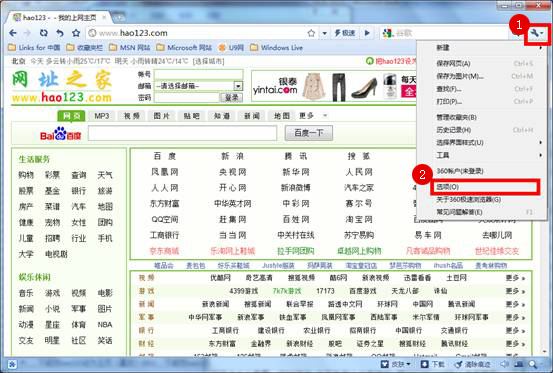553x373 pixels.
Task: Click the browser back arrow
Action: [13, 33]
